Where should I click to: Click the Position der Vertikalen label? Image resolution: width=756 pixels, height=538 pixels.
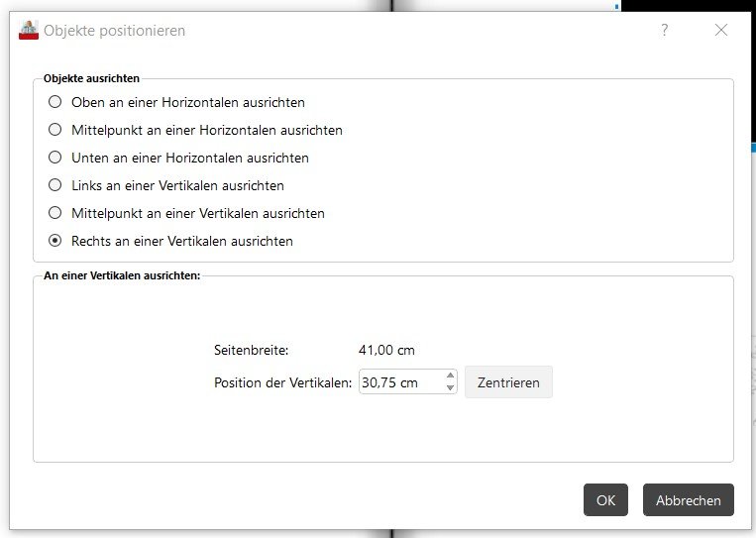click(x=283, y=382)
